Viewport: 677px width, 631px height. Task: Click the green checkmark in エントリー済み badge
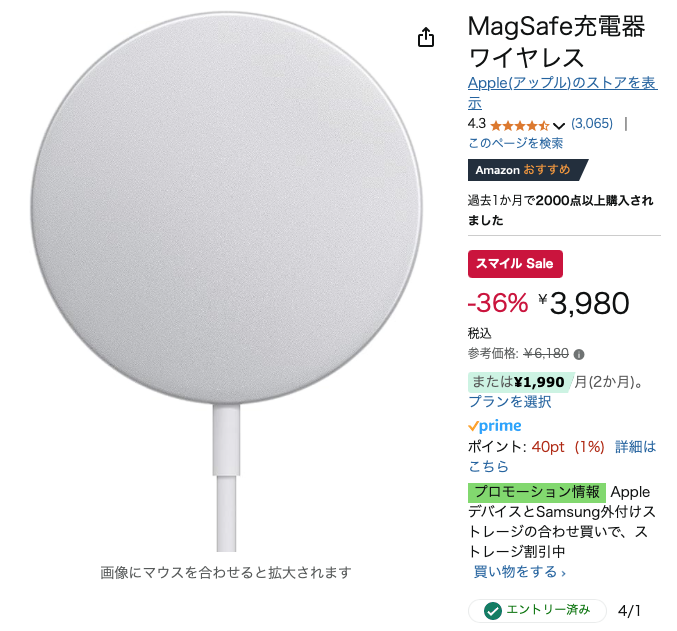(x=493, y=611)
